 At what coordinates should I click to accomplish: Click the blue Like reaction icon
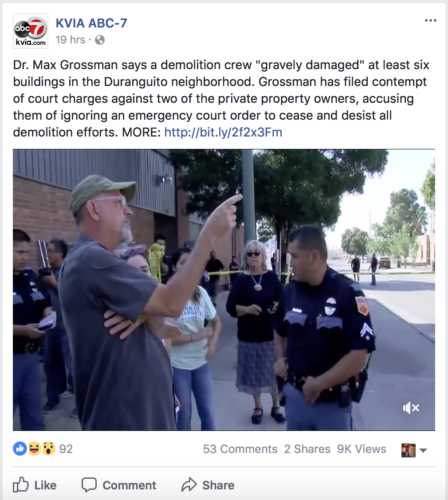pos(20,449)
